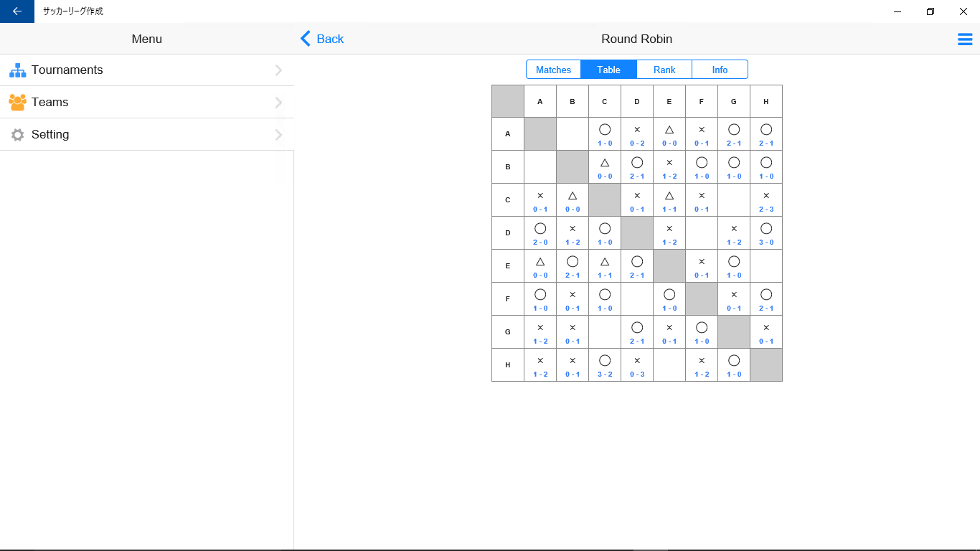Viewport: 980px width, 551px height.
Task: Open the hamburger menu icon at top right
Action: coord(965,39)
